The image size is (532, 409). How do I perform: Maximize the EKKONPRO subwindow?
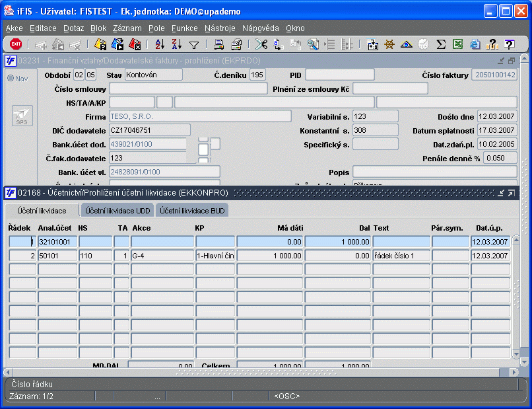coord(512,193)
